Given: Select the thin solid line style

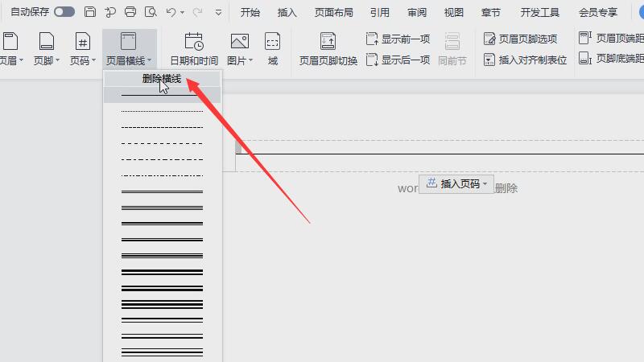Looking at the screenshot, I should [163, 95].
